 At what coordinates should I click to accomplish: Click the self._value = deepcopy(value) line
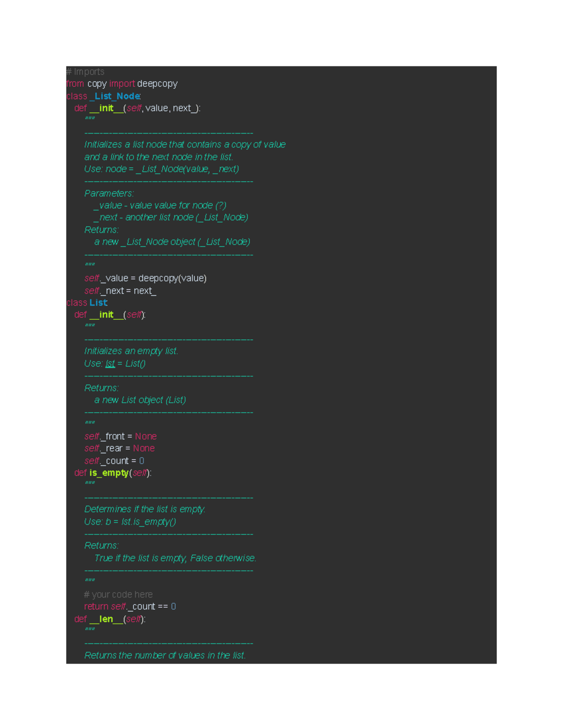coord(145,278)
